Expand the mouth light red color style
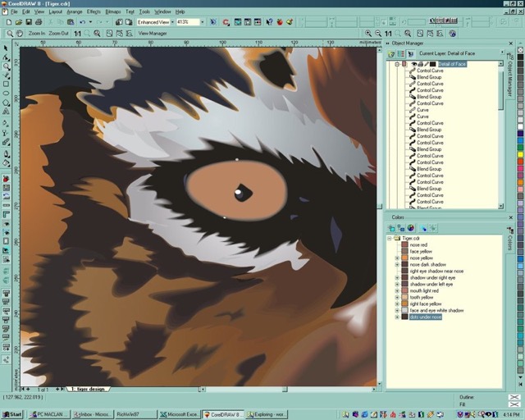Image resolution: width=525 pixels, height=420 pixels. coord(397,290)
